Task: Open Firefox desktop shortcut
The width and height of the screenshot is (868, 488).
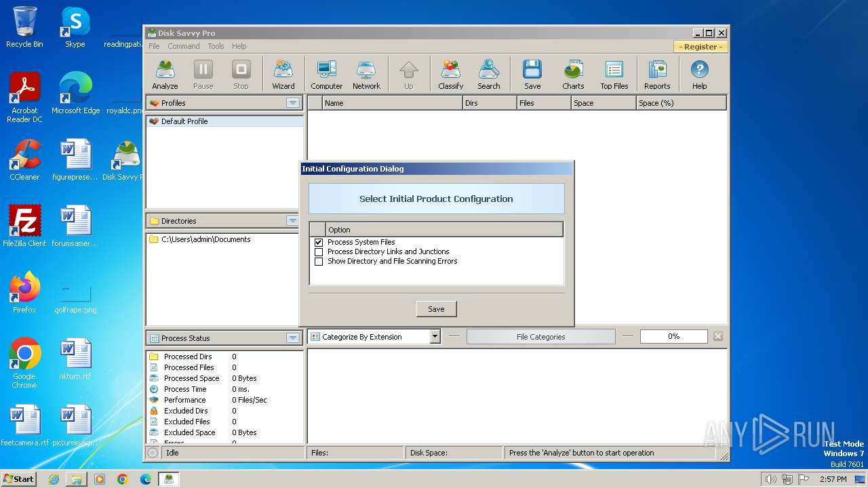Action: click(24, 293)
